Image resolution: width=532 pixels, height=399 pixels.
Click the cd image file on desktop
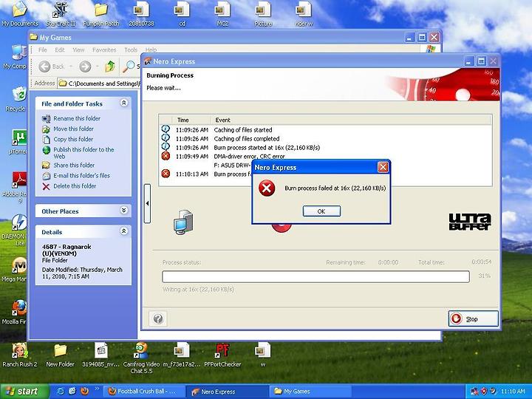[183, 14]
